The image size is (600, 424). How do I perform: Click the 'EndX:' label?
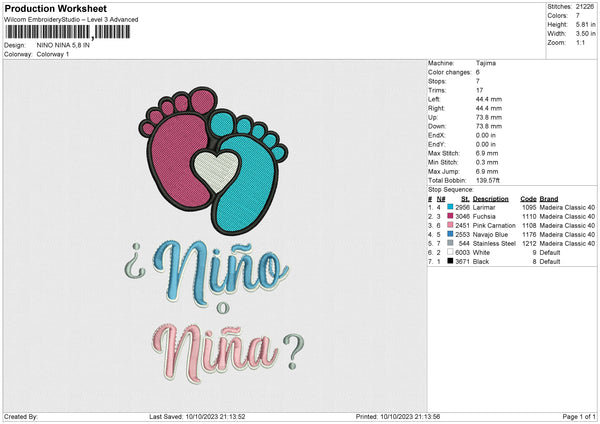437,135
